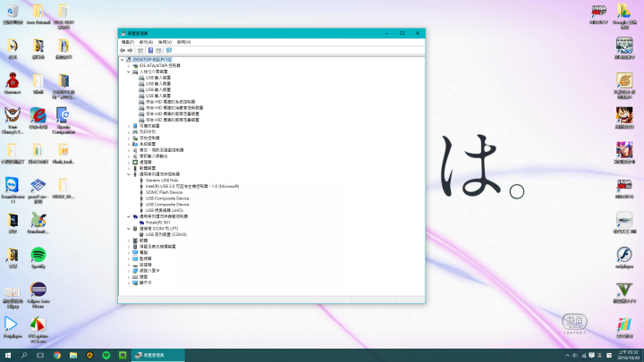Select the USB 序列裝置 (COM3) row

pyautogui.click(x=166, y=235)
